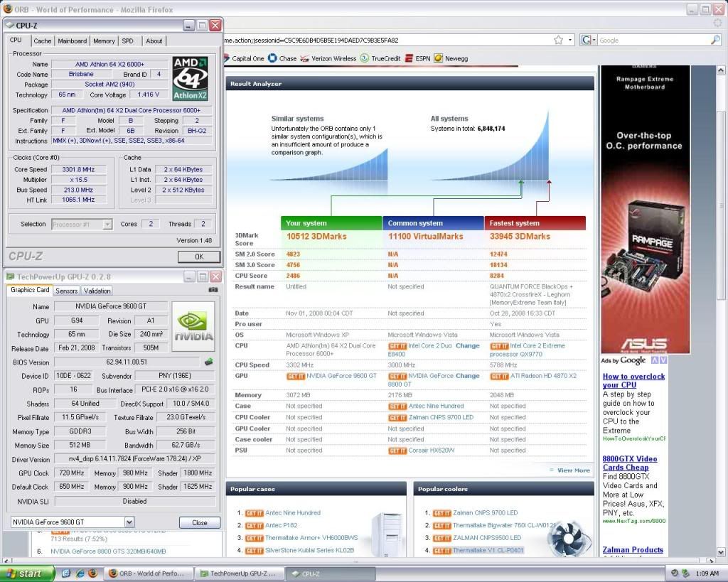Select the ORB - World of Performance taskbar item
The image size is (728, 582).
[147, 573]
